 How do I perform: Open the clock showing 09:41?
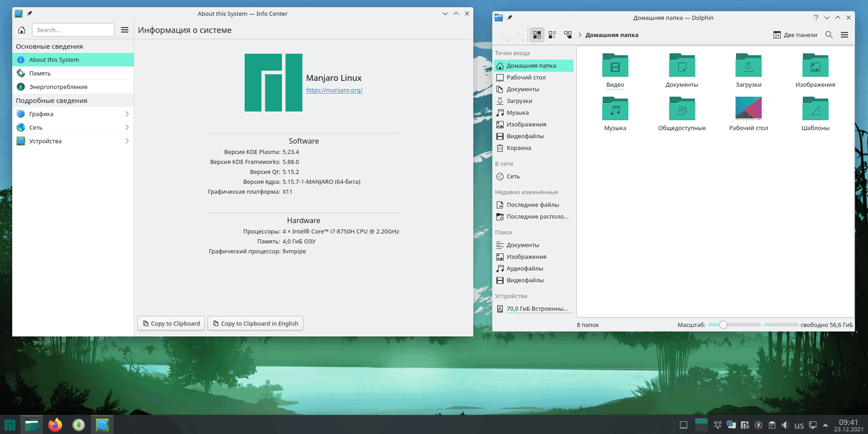pos(848,425)
